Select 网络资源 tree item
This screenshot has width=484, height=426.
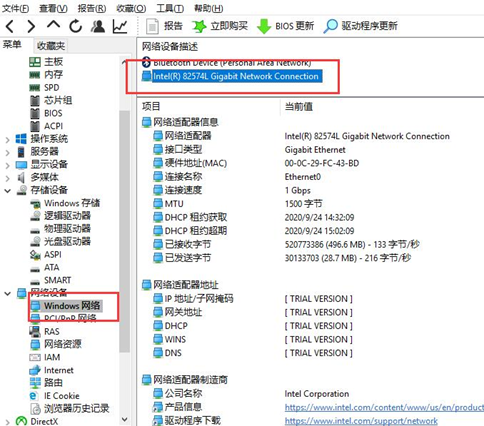[x=55, y=344]
